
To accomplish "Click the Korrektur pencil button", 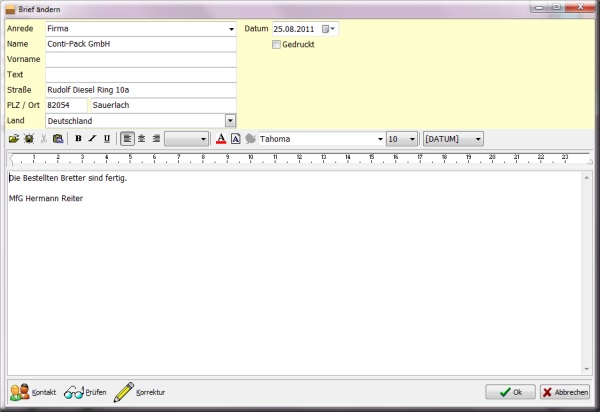I will pyautogui.click(x=139, y=392).
